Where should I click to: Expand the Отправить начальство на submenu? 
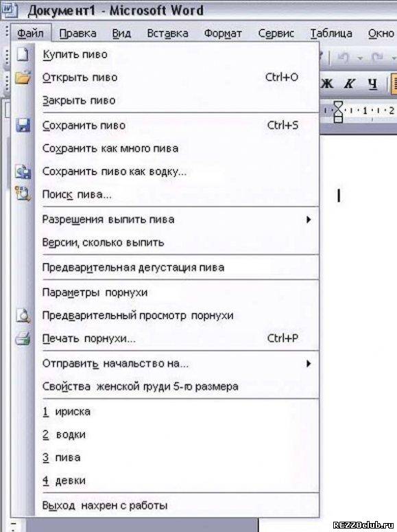(x=309, y=364)
